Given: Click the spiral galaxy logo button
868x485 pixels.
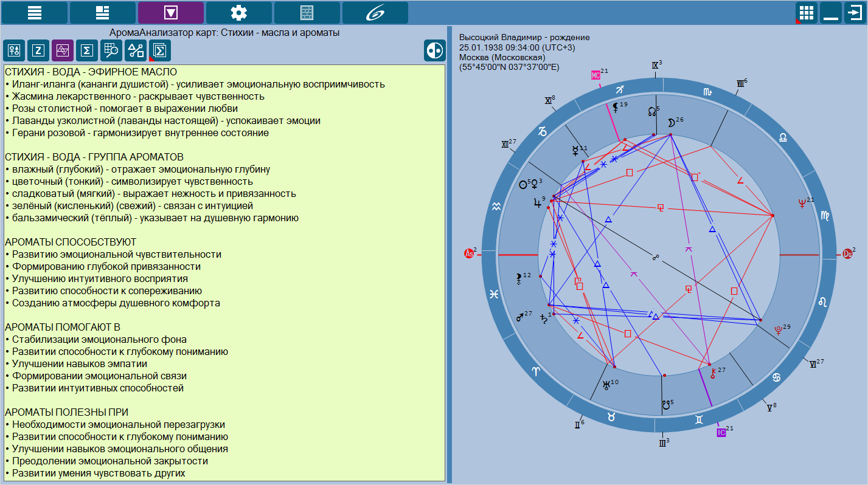Looking at the screenshot, I should tap(375, 13).
